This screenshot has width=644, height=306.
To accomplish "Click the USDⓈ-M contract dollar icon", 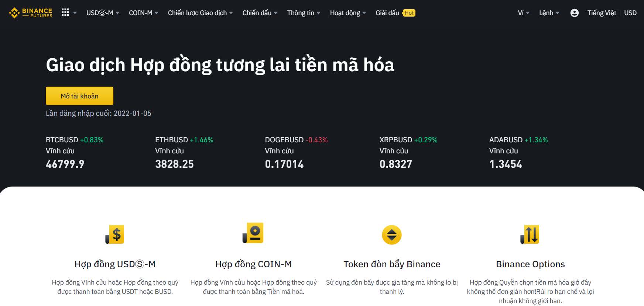I will click(115, 234).
